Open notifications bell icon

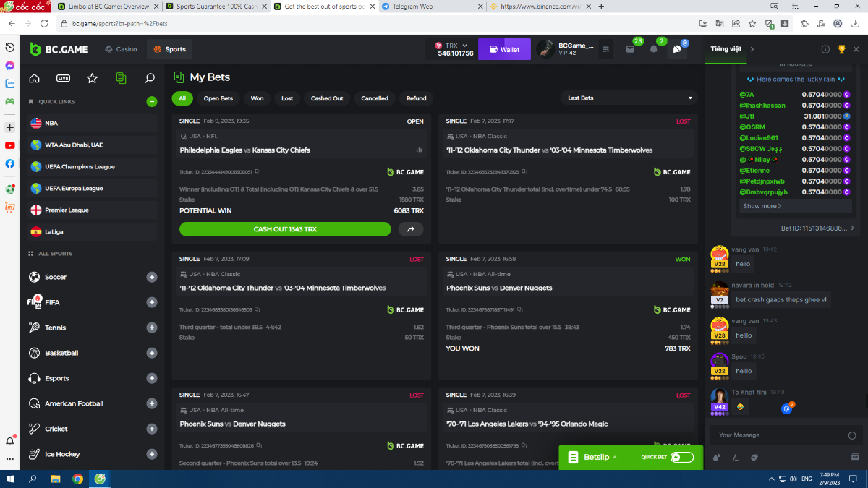[x=654, y=49]
